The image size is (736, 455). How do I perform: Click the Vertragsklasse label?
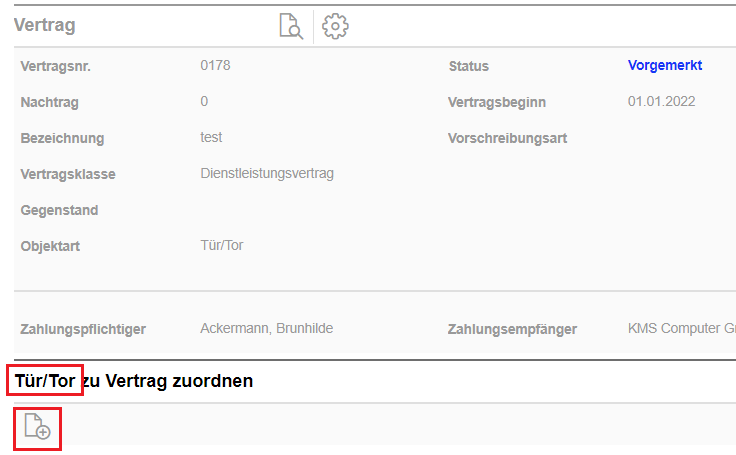tap(68, 174)
